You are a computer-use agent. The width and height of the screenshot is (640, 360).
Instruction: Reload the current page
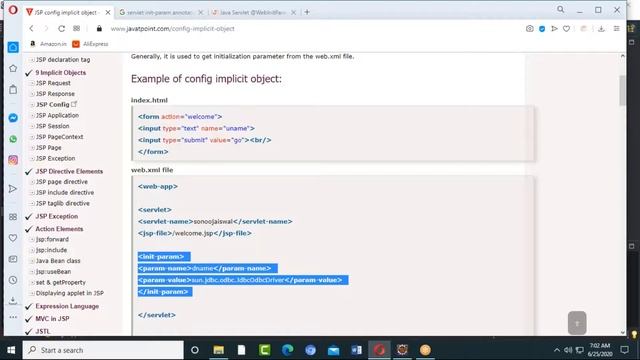pyautogui.click(x=61, y=29)
